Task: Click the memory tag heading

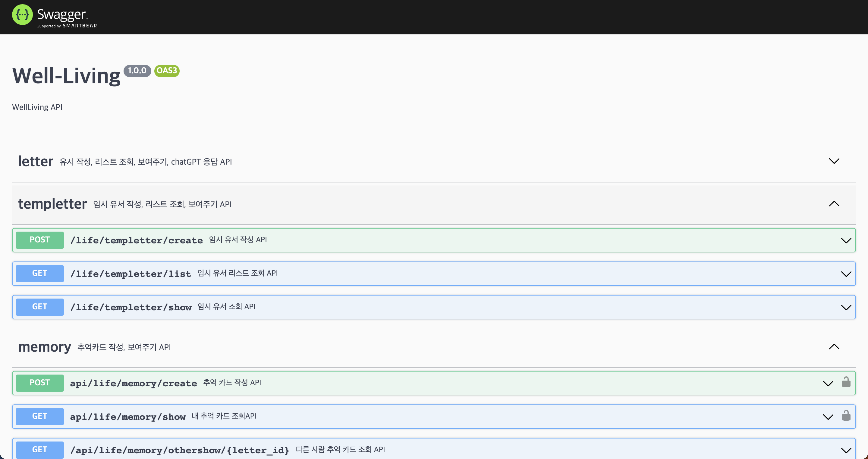Action: tap(45, 347)
